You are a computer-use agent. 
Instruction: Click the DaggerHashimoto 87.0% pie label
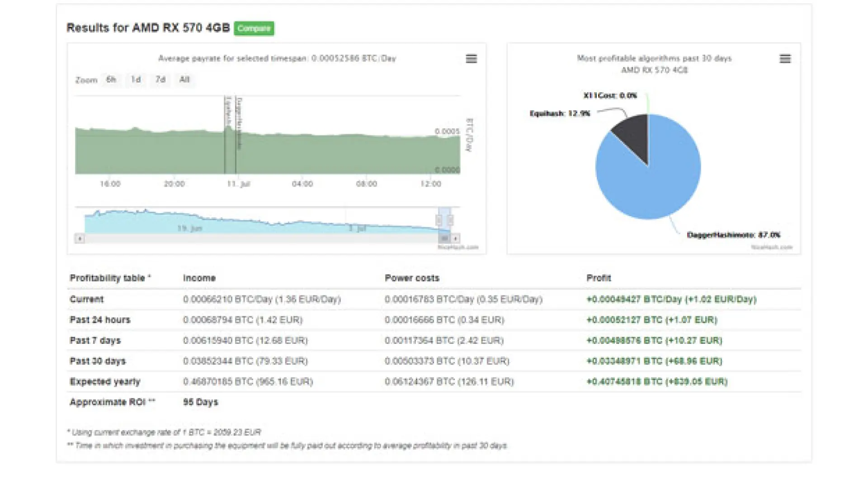pos(733,235)
